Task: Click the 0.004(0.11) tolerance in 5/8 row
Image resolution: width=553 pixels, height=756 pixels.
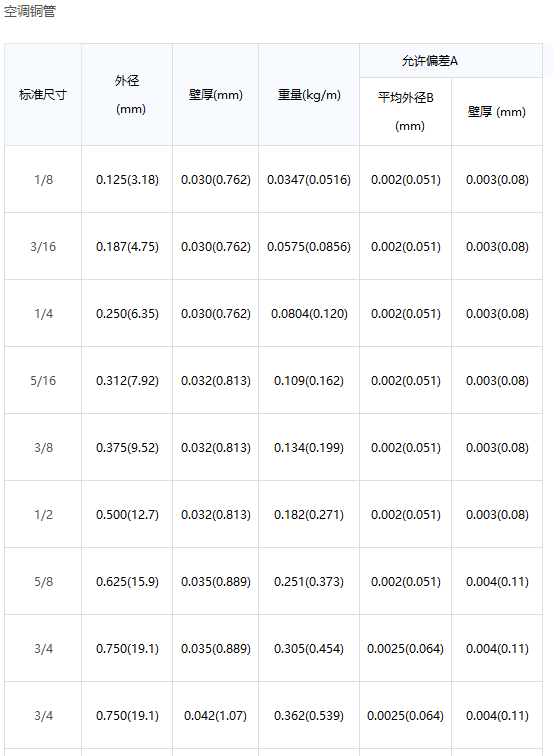Action: pyautogui.click(x=497, y=581)
